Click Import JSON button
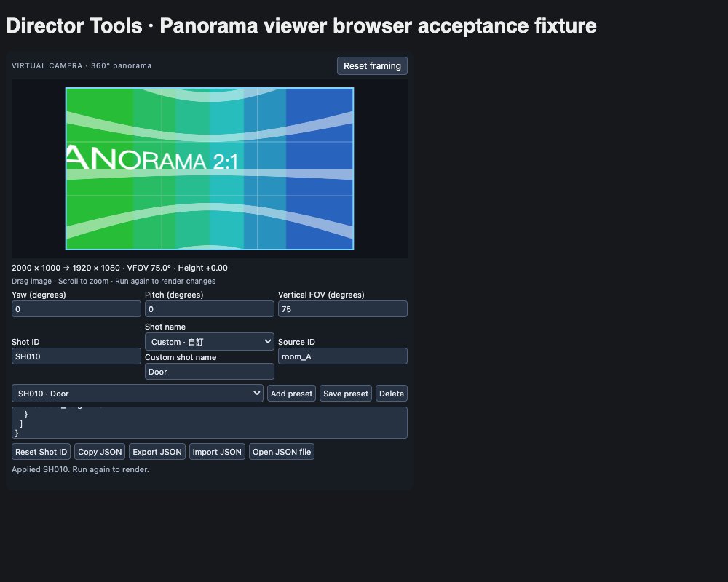This screenshot has width=728, height=582. tap(217, 452)
